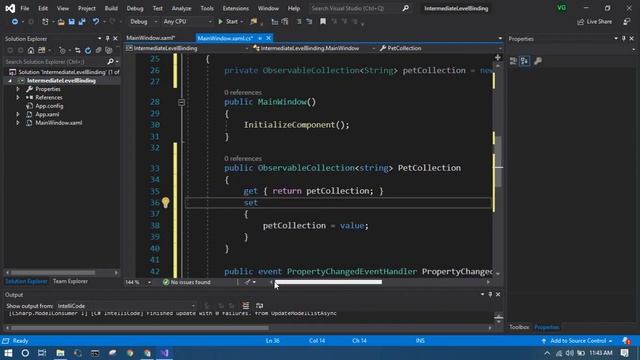
Task: Click the feedback icon beside Live Share
Action: tap(627, 22)
